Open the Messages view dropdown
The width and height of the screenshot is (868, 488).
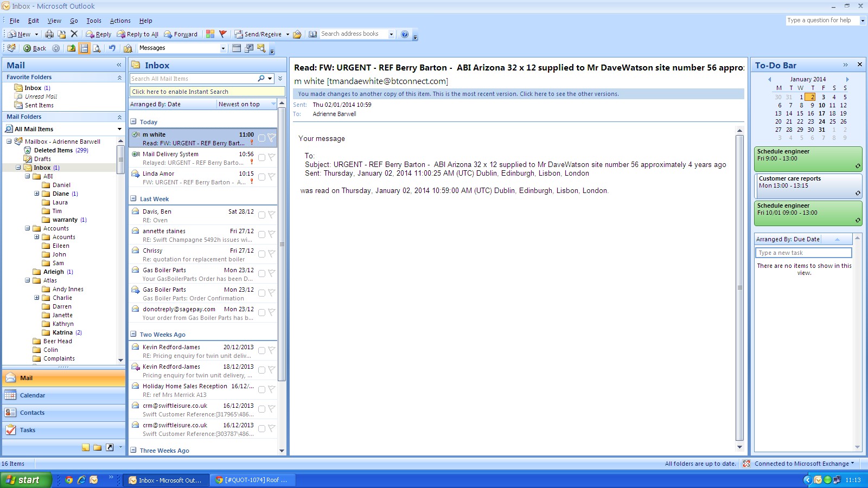(222, 48)
